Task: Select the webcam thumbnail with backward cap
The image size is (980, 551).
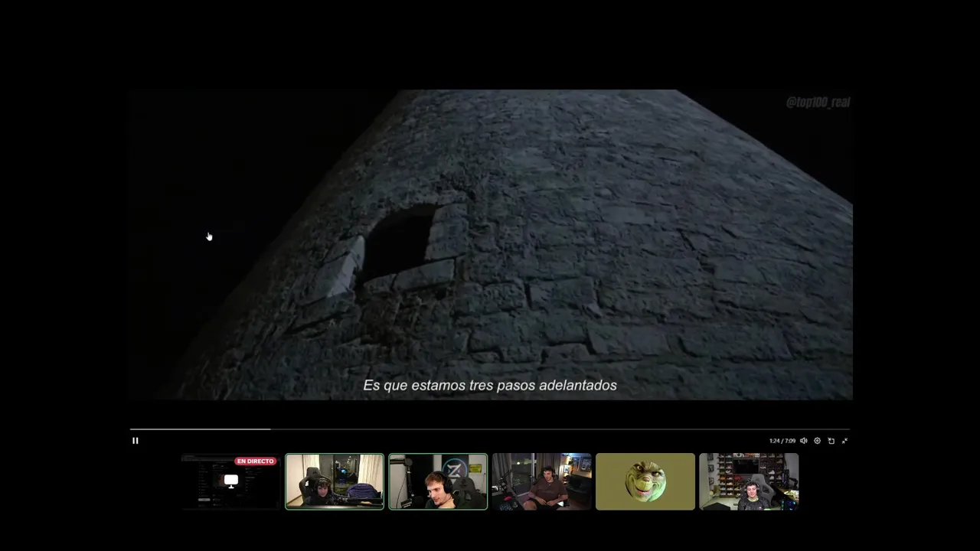Action: tap(335, 481)
